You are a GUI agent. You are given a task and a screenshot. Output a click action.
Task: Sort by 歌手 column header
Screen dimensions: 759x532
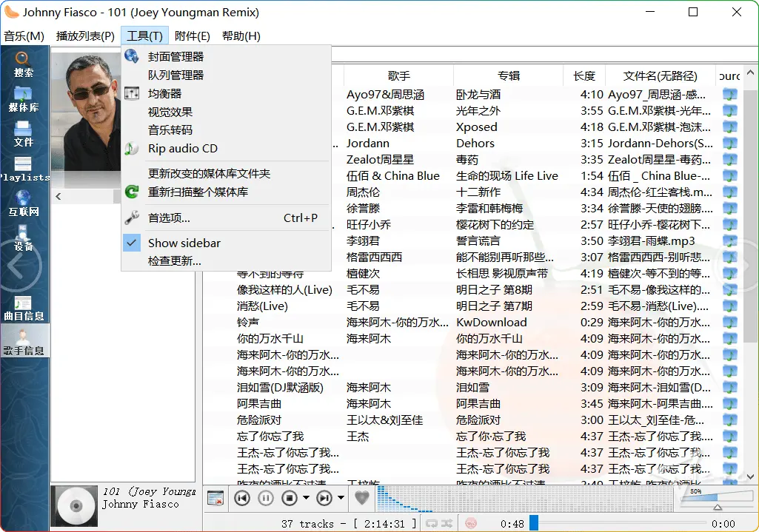tap(399, 76)
